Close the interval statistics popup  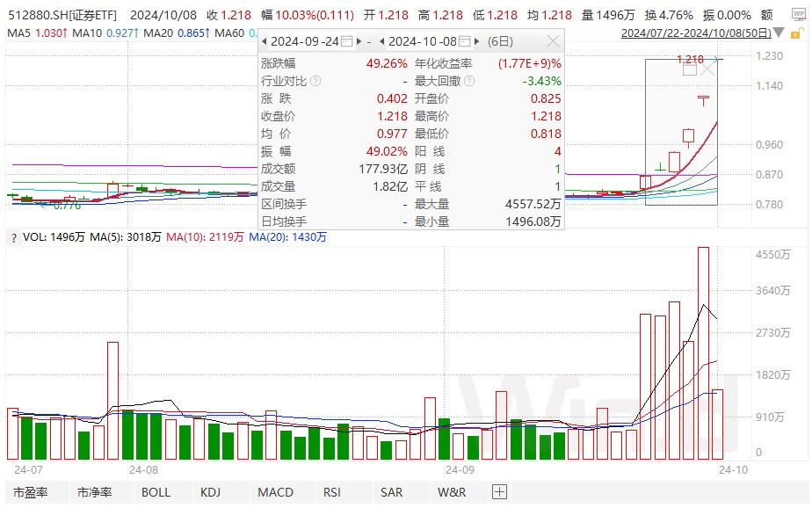coord(552,41)
